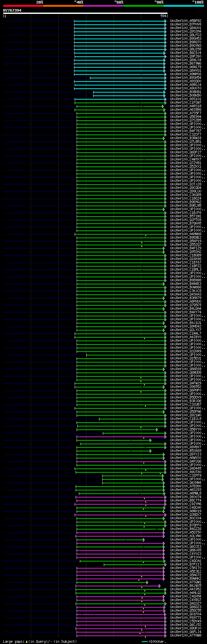
Task: Select hit label UniRef100_A6N179
Action: click(186, 67)
